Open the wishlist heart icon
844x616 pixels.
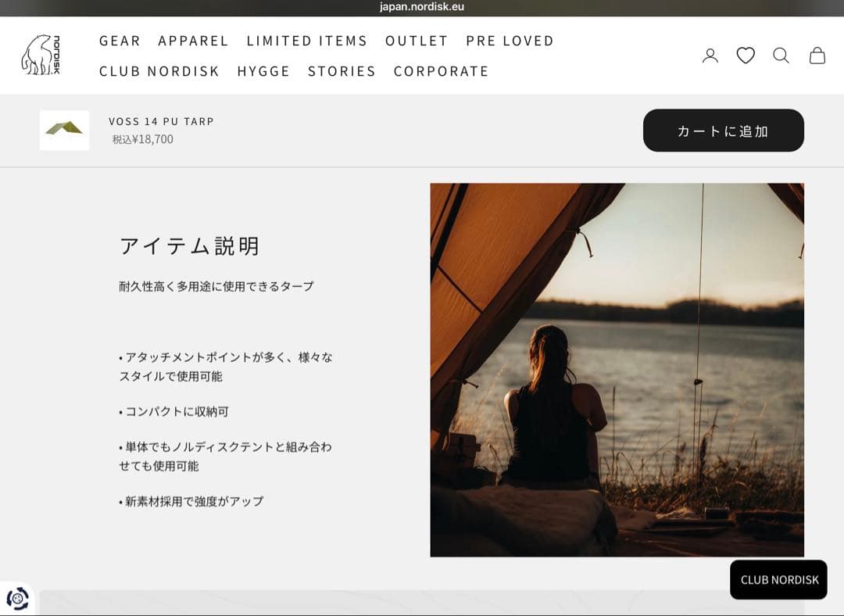(746, 56)
